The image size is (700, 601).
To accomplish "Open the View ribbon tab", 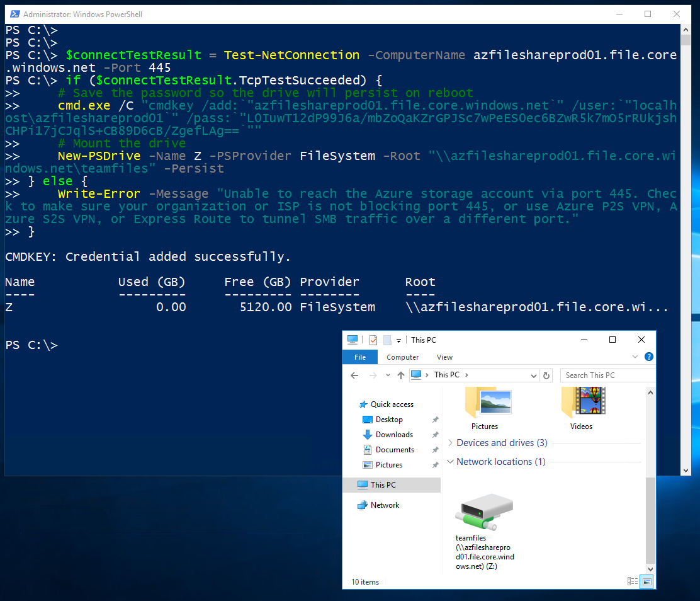I will point(444,357).
